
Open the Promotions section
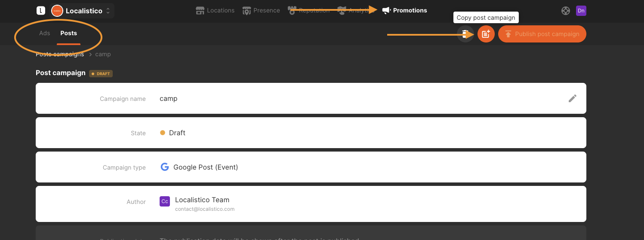pos(404,10)
